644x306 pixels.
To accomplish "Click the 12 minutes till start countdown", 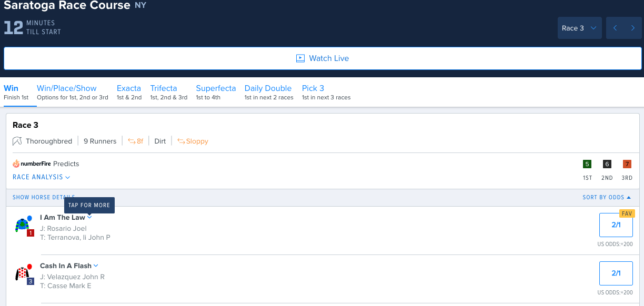I will point(33,28).
